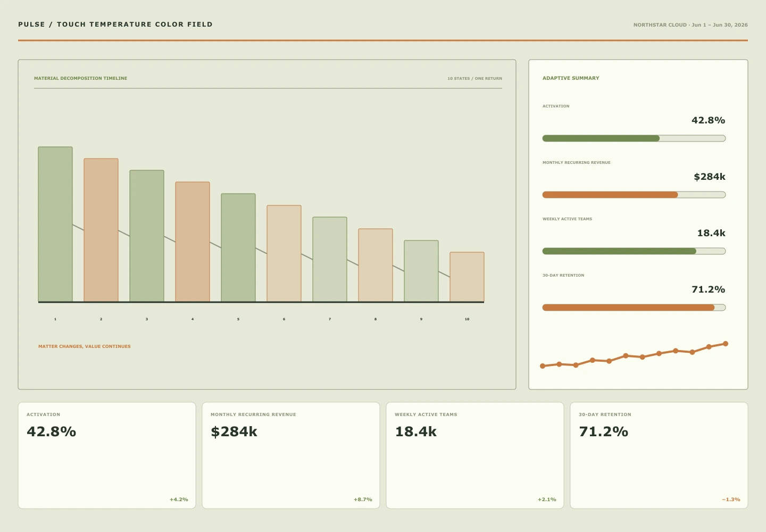The width and height of the screenshot is (766, 532).
Task: Select bar 8 in the timeline chart
Action: pyautogui.click(x=376, y=265)
